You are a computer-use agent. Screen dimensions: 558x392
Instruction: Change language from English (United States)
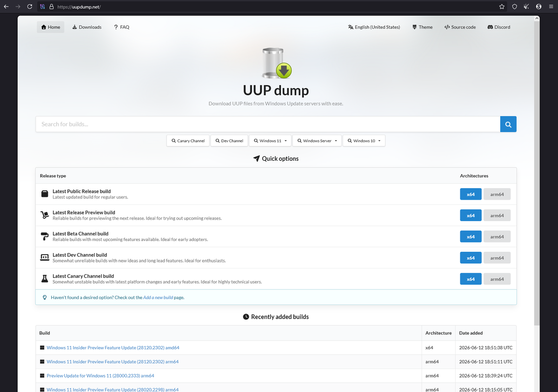coord(374,27)
